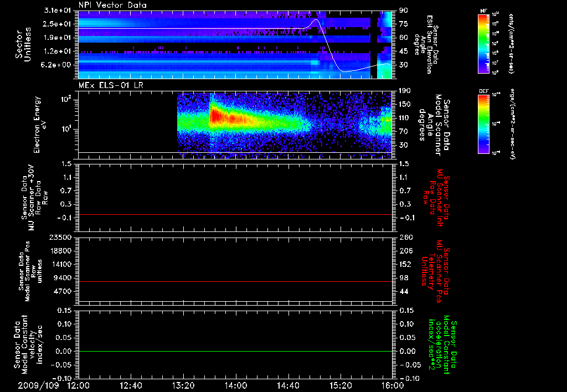Click the NF label above the color bar
The height and width of the screenshot is (392, 567).
pyautogui.click(x=484, y=11)
